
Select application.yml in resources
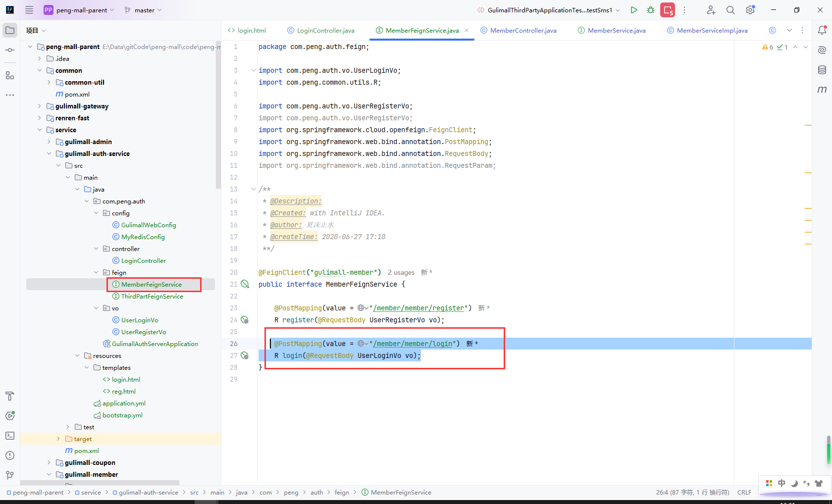124,403
